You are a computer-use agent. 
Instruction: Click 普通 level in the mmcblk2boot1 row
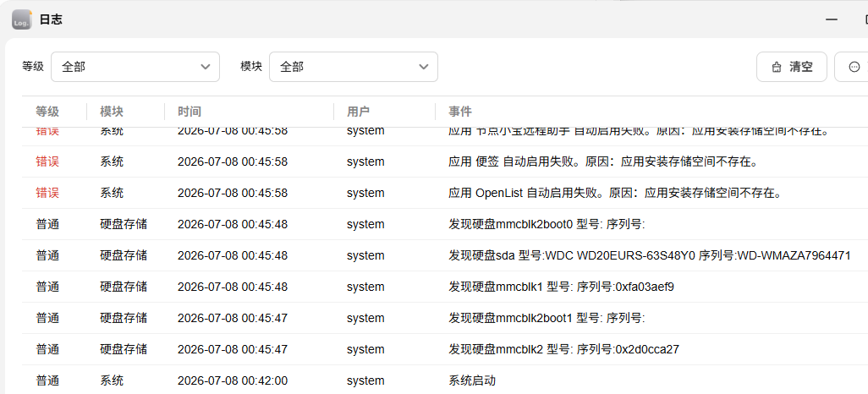point(47,318)
